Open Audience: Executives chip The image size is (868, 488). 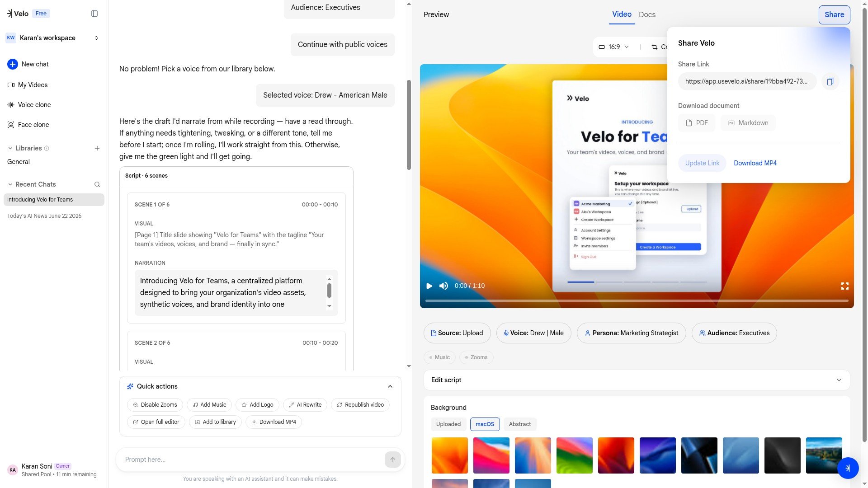click(x=734, y=333)
